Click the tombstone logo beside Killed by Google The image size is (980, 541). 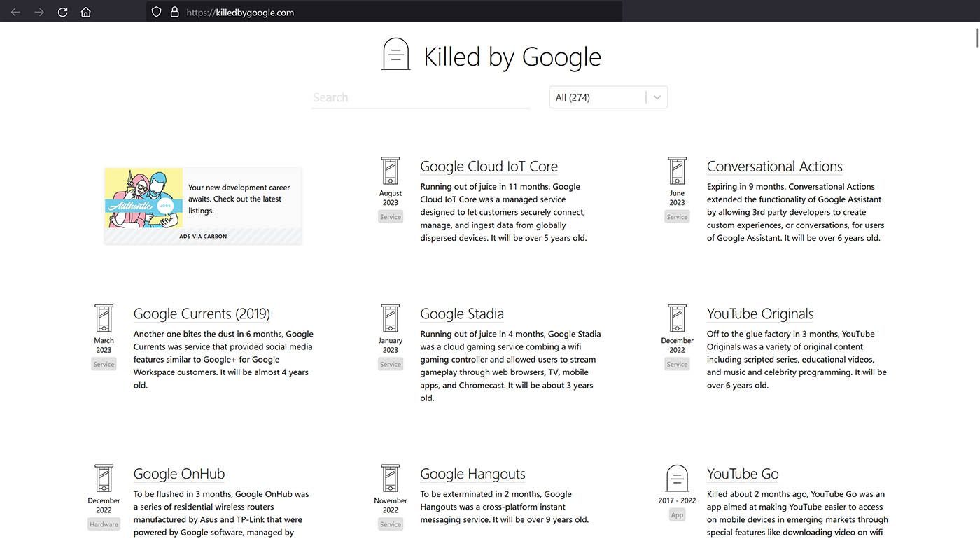(395, 54)
